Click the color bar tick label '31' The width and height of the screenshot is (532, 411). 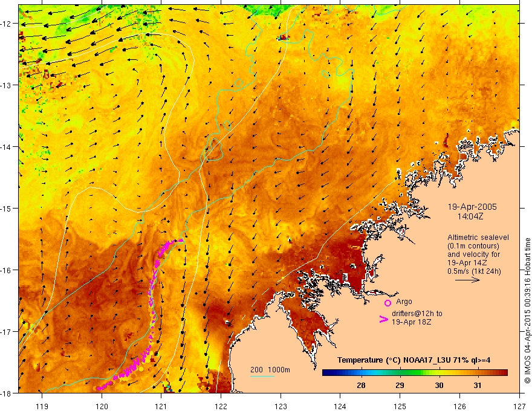point(478,385)
